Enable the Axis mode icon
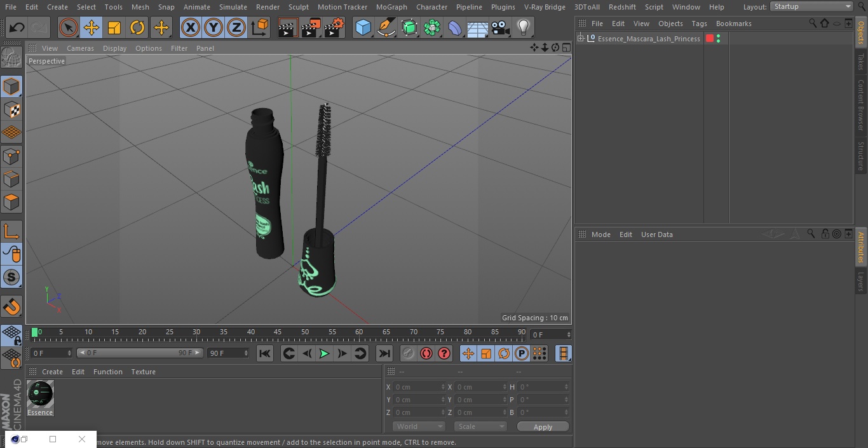Viewport: 868px width, 448px height. click(11, 231)
